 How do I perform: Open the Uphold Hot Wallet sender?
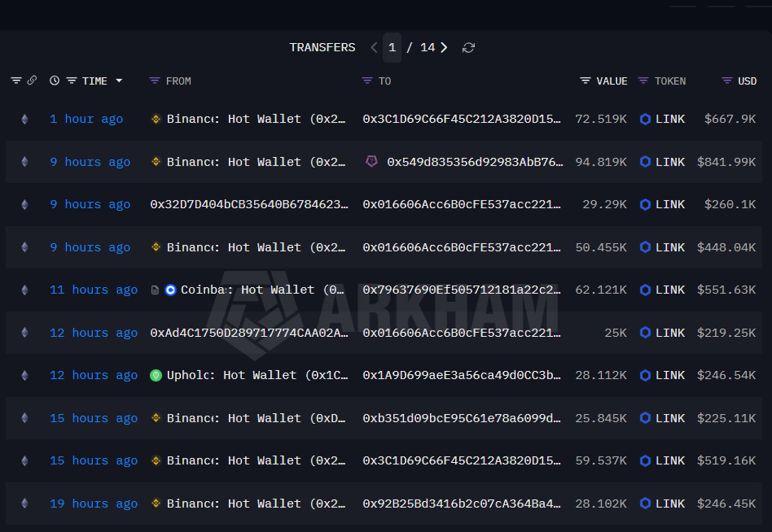click(257, 375)
